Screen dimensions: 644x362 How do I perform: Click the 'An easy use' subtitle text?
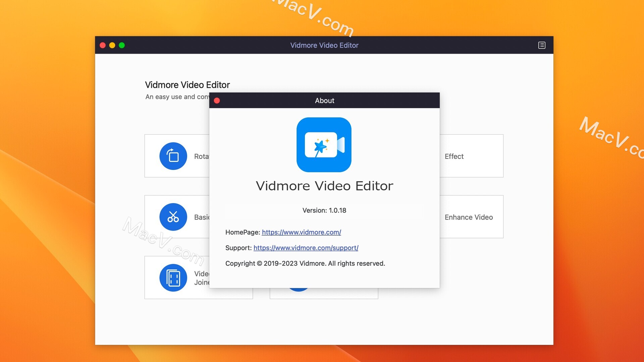(177, 97)
